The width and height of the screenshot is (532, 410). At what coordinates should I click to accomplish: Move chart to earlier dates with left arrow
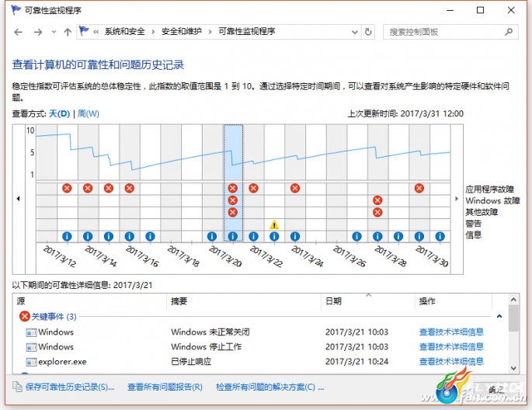point(19,199)
